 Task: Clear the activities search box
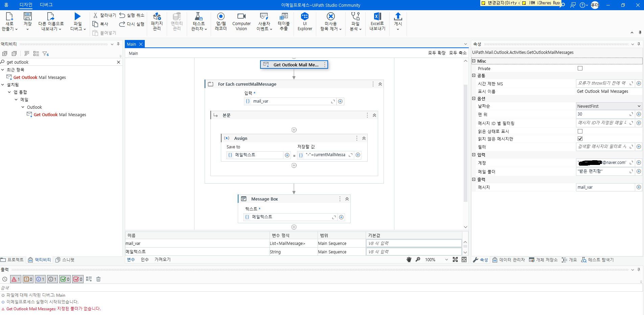coord(118,62)
